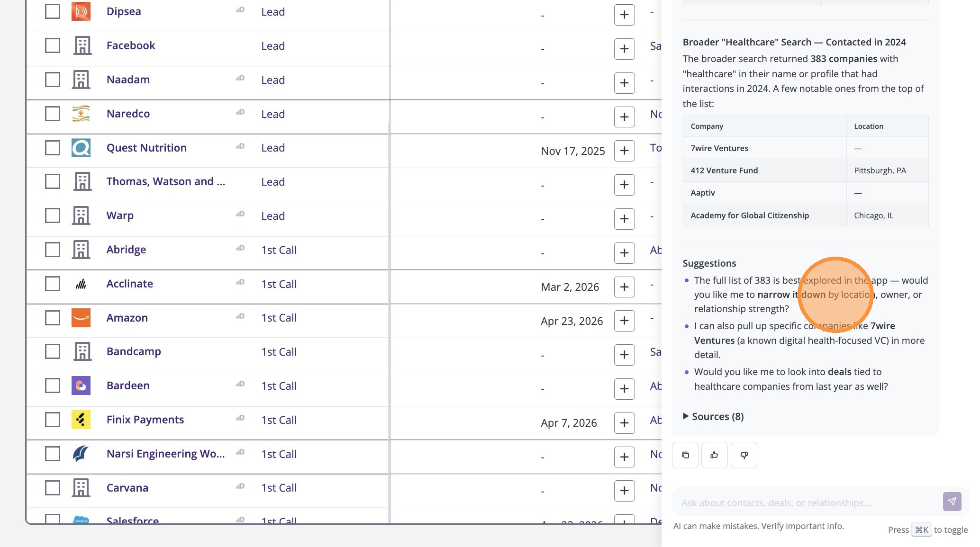Image resolution: width=980 pixels, height=547 pixels.
Task: Click the plus button in Quest Nutrition row
Action: 624,151
